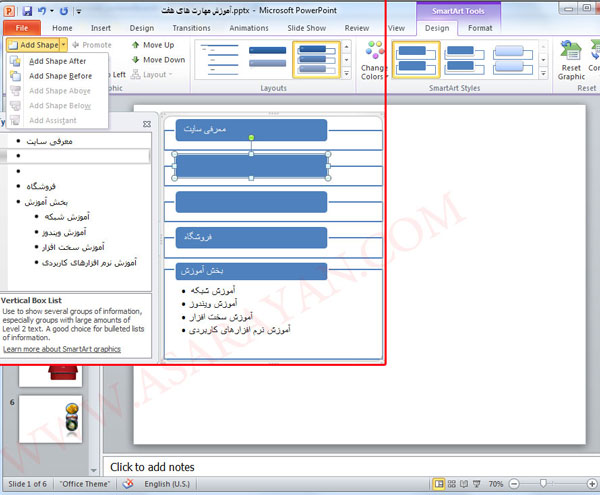Screen dimensions: 600x495
Task: Switch to Slide Sorter view
Action: 452,484
